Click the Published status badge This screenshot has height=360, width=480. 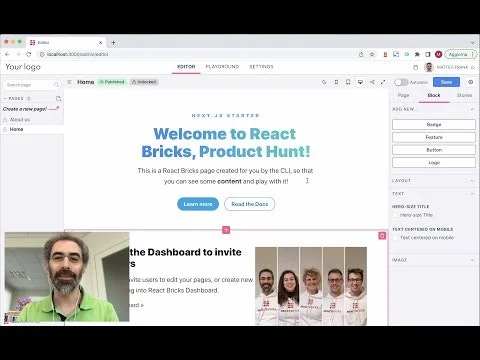click(112, 82)
